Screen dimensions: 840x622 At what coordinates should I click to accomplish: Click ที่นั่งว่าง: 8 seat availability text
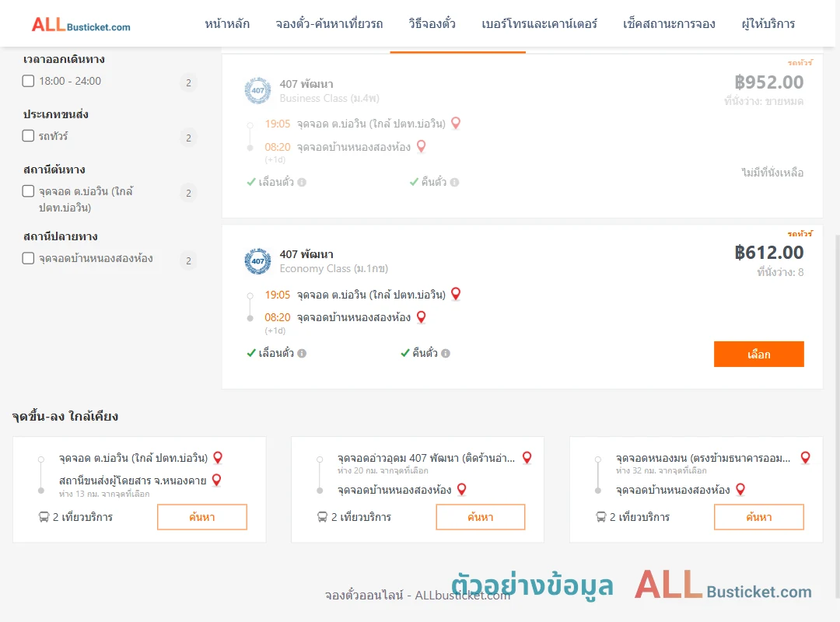tap(780, 272)
